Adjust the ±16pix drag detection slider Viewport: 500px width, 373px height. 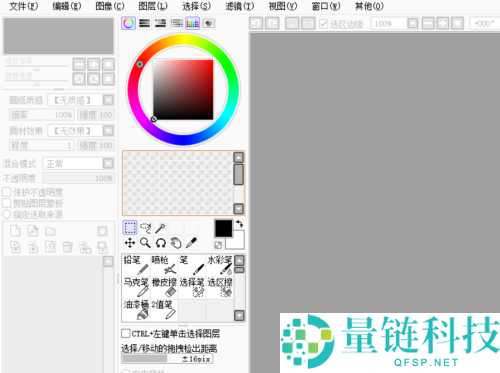click(x=167, y=359)
